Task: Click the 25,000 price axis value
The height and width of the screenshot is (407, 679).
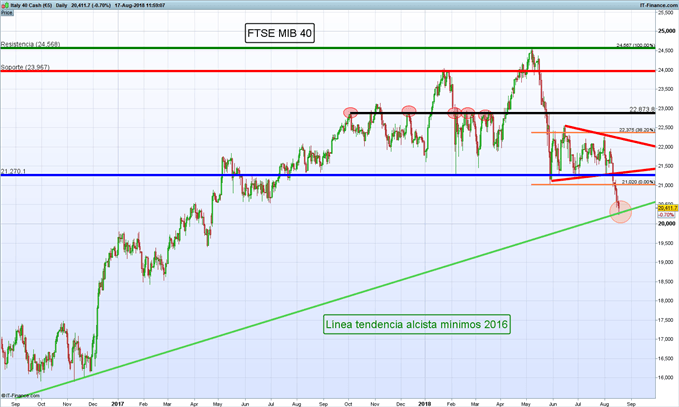Action: point(666,31)
